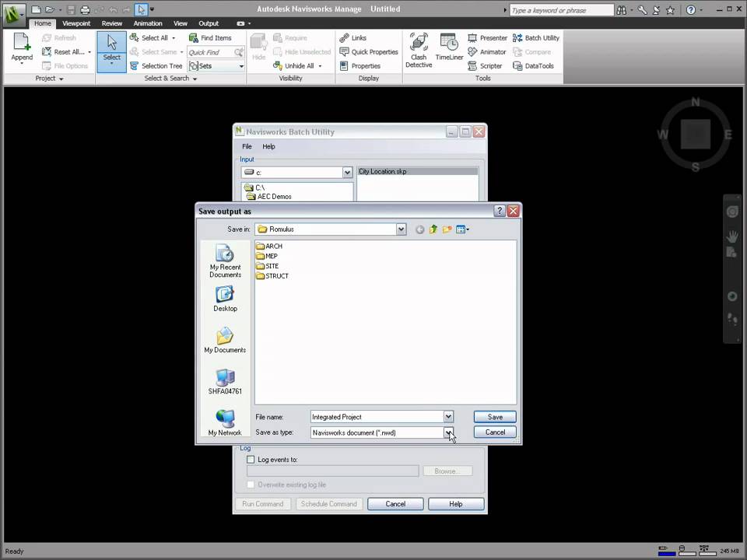Open the Help icon dropdown in title bar
The image size is (747, 560).
[x=701, y=10]
